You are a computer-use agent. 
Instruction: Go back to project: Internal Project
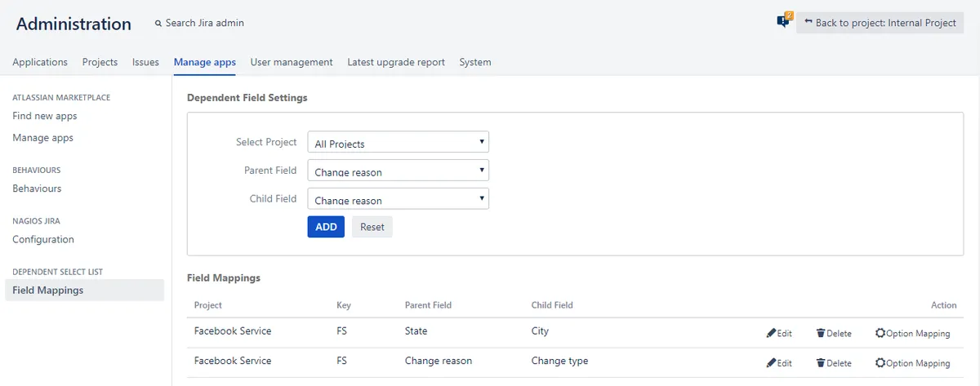(x=880, y=23)
